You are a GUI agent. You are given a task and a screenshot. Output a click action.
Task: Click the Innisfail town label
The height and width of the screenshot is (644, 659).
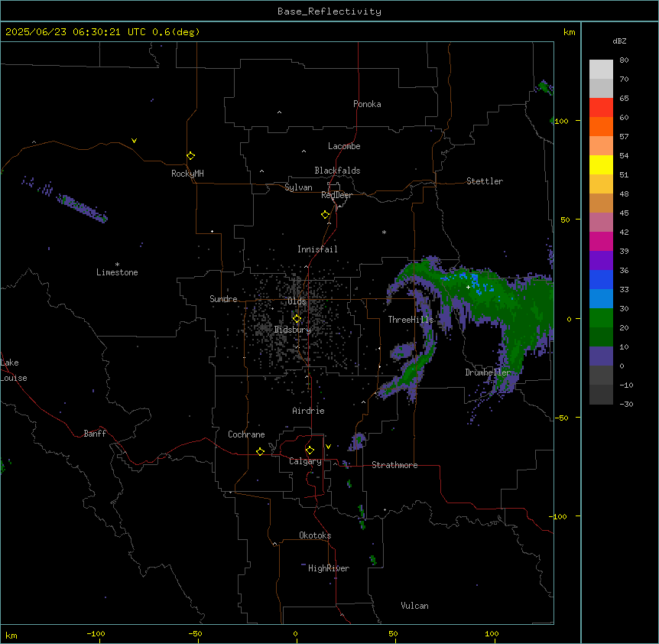[317, 249]
